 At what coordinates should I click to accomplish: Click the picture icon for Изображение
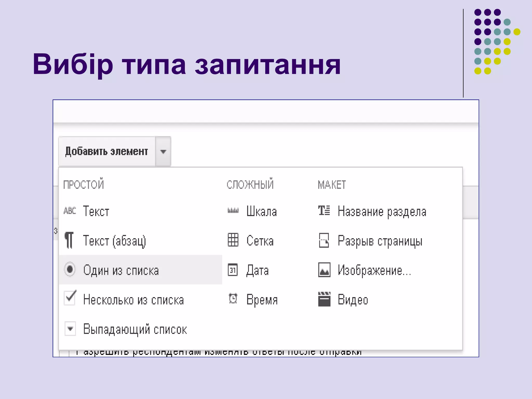(x=324, y=270)
